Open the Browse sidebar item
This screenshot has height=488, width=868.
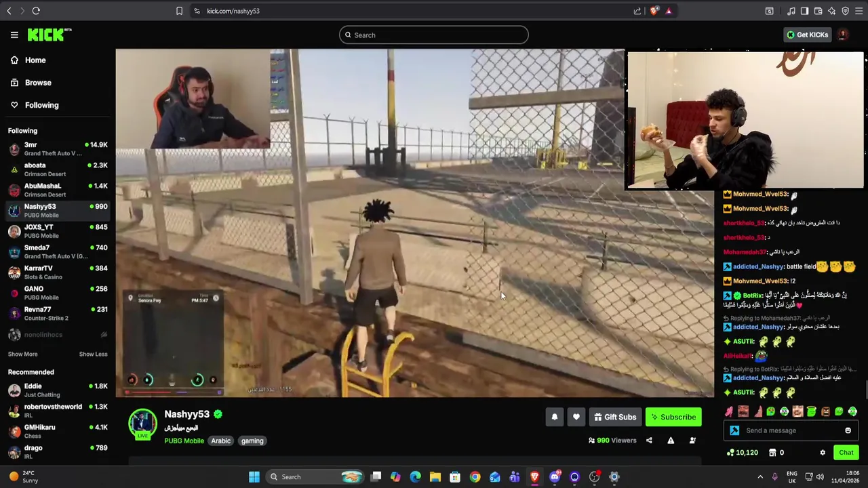[58, 83]
